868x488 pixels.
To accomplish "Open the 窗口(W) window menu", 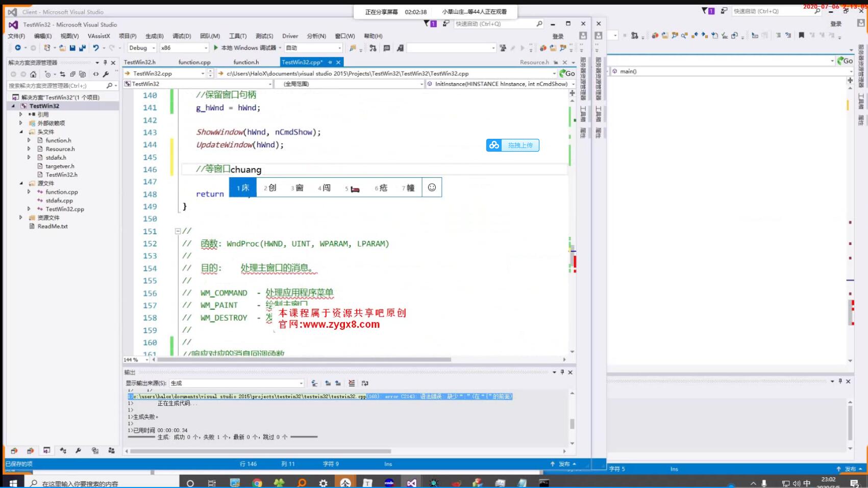I will (x=345, y=36).
